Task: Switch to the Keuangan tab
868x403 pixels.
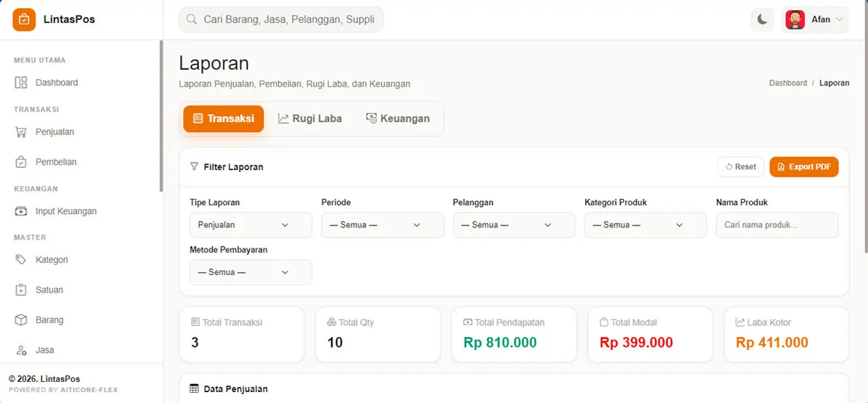Action: (x=397, y=118)
